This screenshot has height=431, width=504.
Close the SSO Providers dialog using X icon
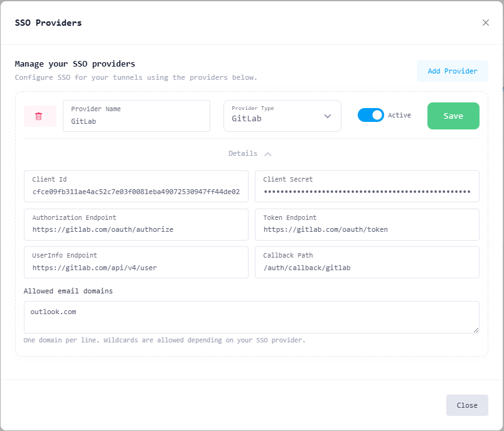485,23
